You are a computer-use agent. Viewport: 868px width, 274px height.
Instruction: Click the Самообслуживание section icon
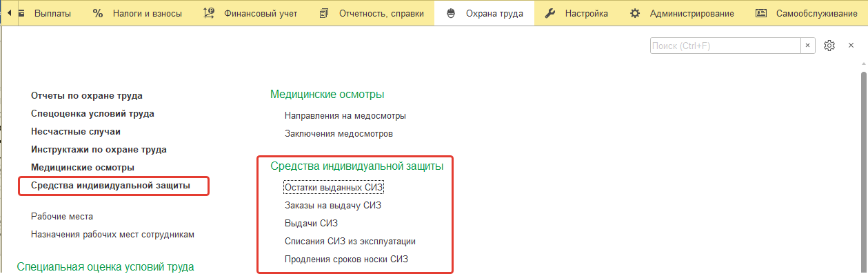pyautogui.click(x=761, y=13)
